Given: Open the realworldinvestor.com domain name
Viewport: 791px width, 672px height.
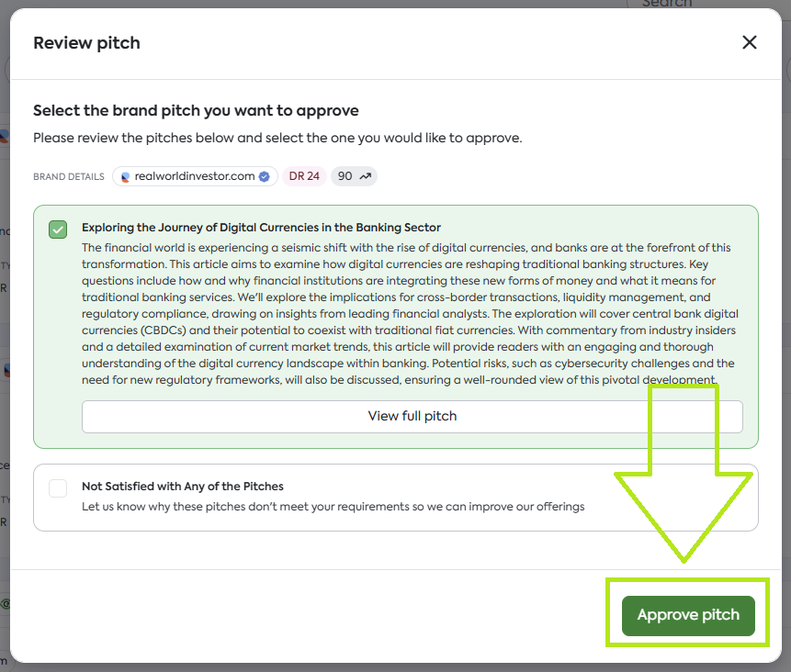Looking at the screenshot, I should pyautogui.click(x=194, y=176).
